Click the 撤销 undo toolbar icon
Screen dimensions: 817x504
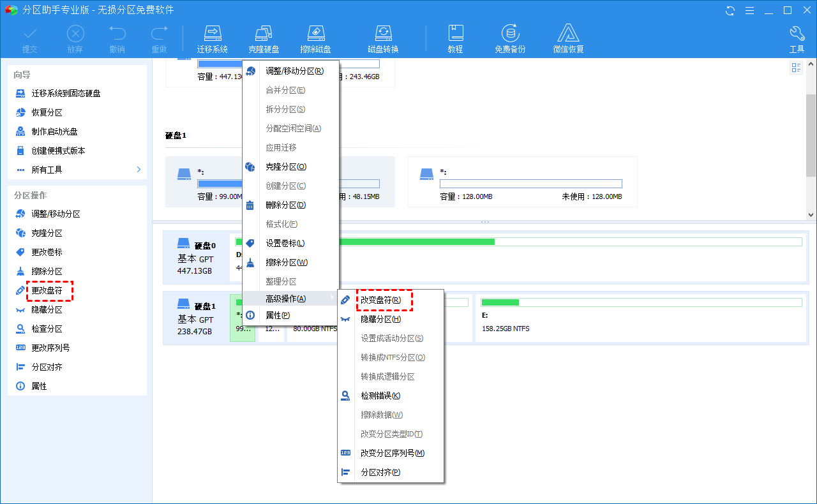(x=117, y=40)
